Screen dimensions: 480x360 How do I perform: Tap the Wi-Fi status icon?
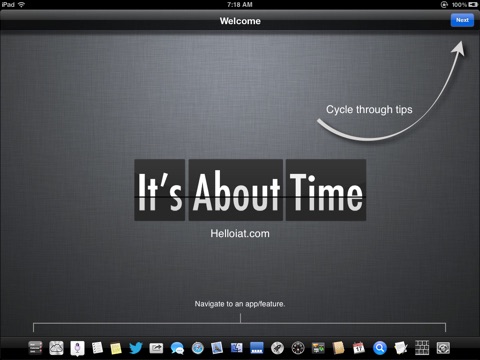tap(21, 4)
